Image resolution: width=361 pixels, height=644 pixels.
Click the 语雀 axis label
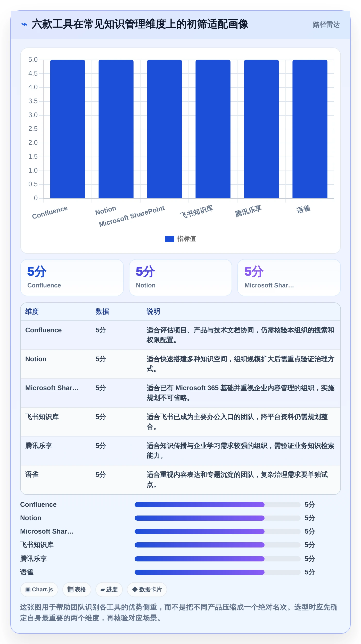pyautogui.click(x=303, y=209)
